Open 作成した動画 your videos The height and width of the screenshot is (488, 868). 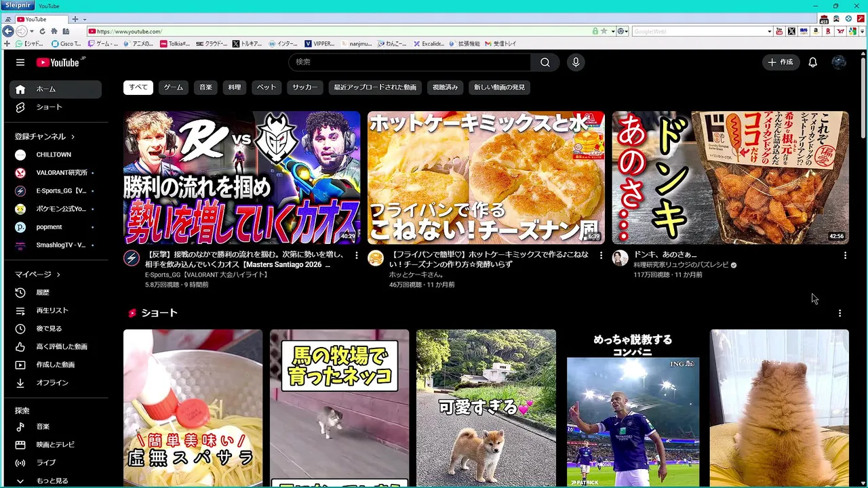pos(56,365)
